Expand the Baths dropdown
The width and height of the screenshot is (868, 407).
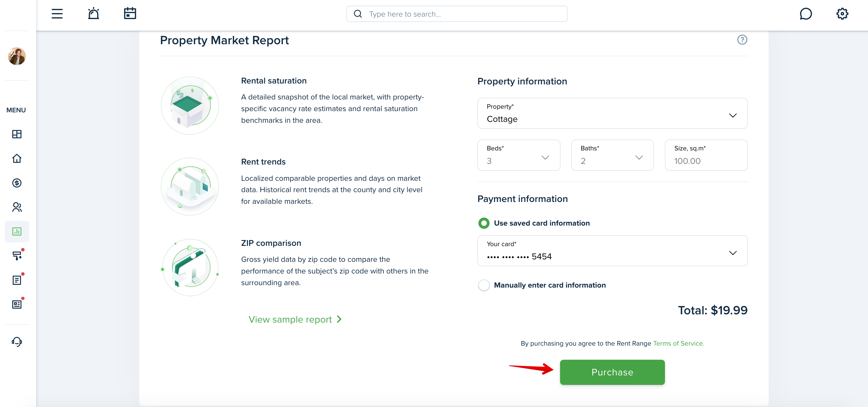(x=612, y=155)
